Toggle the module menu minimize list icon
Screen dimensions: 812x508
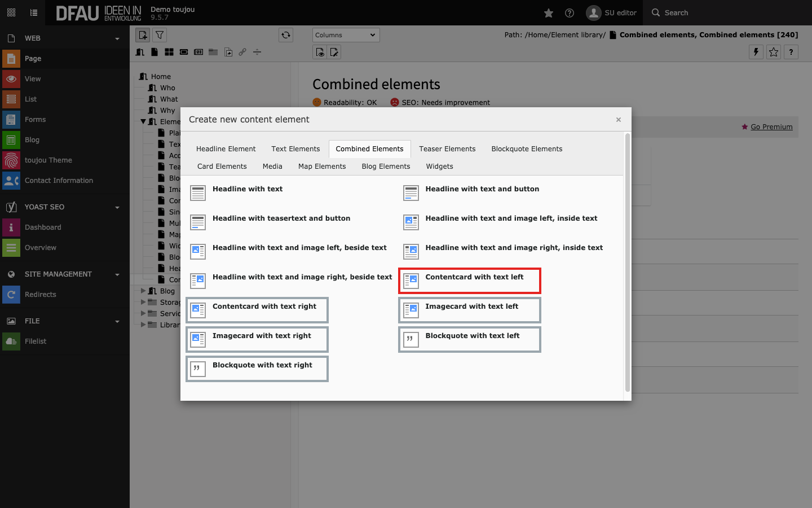tap(34, 13)
